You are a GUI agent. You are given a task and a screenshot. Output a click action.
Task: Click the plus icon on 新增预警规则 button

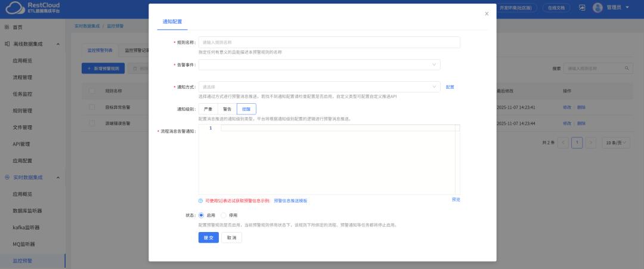(89, 69)
